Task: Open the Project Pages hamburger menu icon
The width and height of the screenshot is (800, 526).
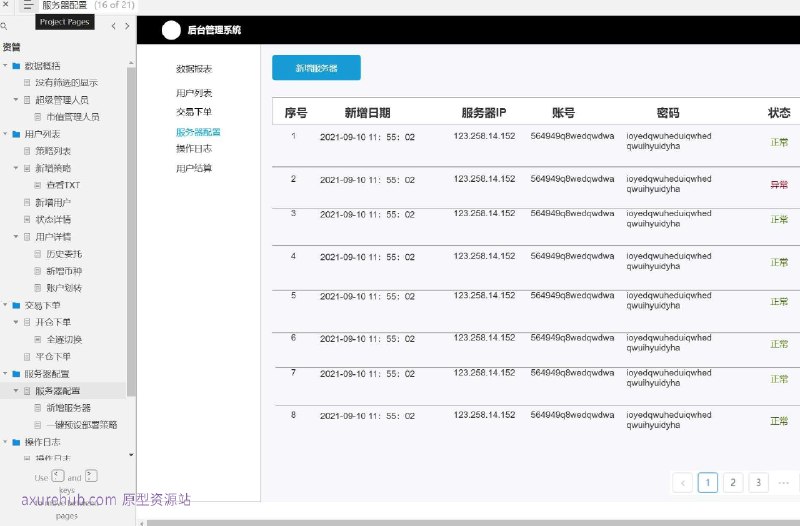Action: click(28, 6)
